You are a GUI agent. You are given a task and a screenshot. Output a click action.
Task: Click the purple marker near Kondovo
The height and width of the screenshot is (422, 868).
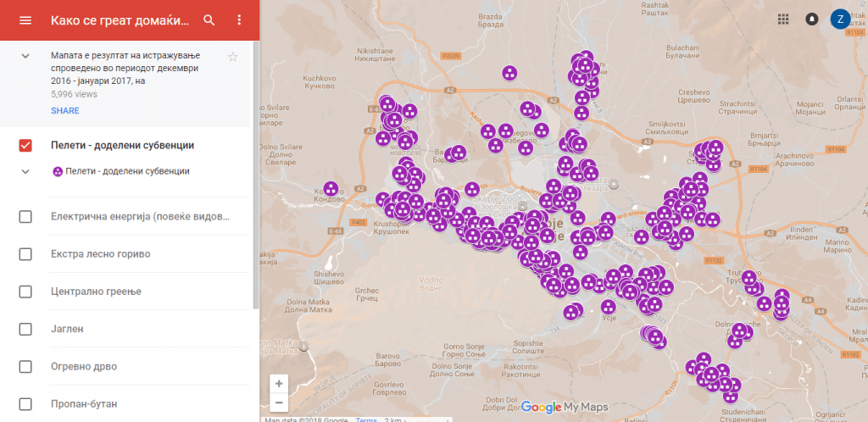click(331, 189)
